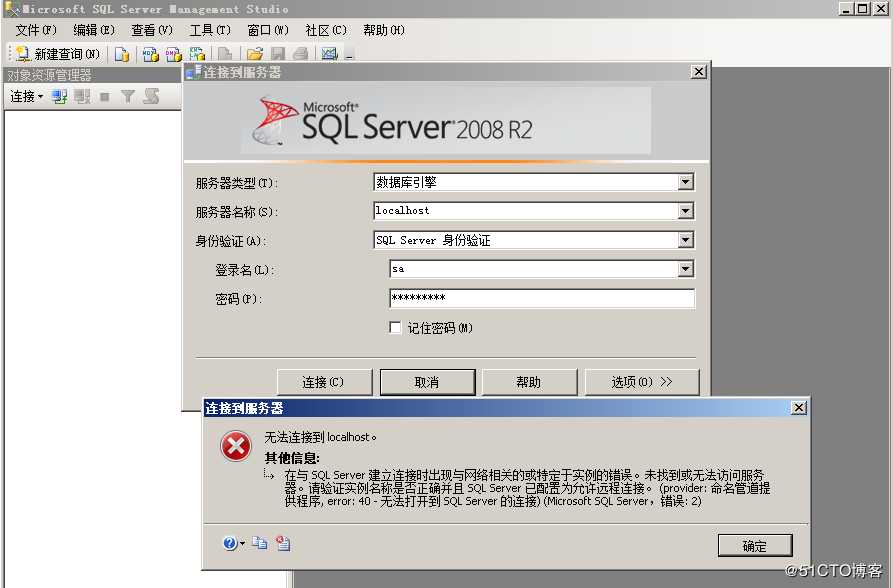The width and height of the screenshot is (893, 588).
Task: Click the greyed Disconnect icon in Object Explorer
Action: [82, 96]
